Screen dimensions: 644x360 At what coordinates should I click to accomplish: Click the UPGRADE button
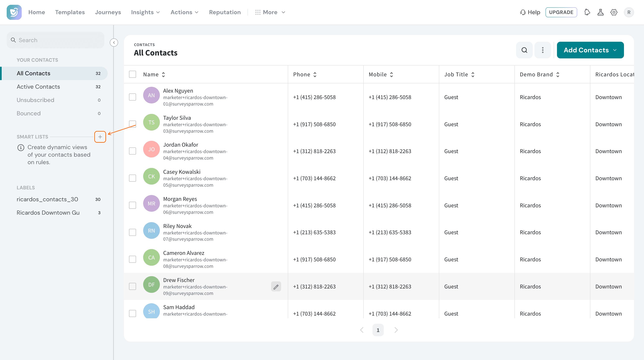tap(561, 12)
